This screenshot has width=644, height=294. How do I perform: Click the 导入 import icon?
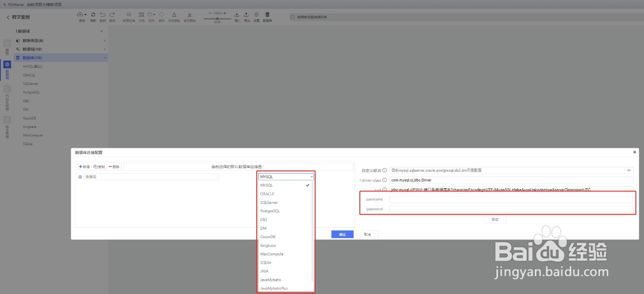(x=237, y=14)
